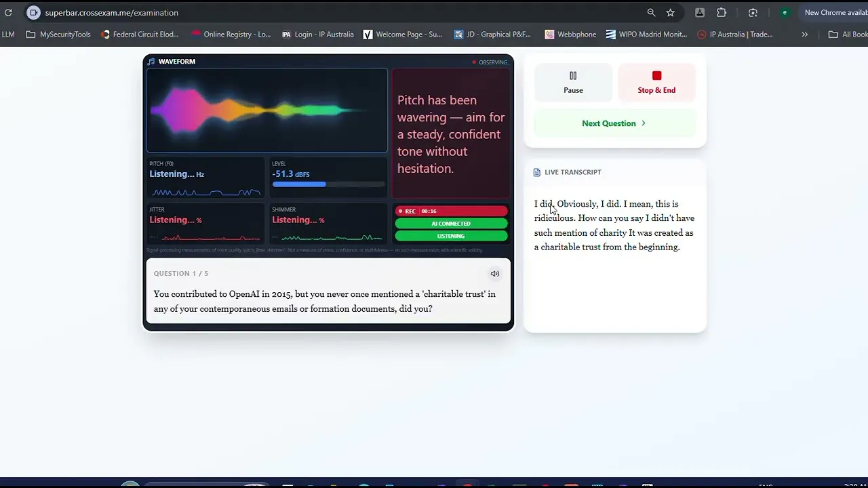Screen dimensions: 868x488
Task: Click the transcript text 'I did. Obviously, I did.'
Action: 577,204
